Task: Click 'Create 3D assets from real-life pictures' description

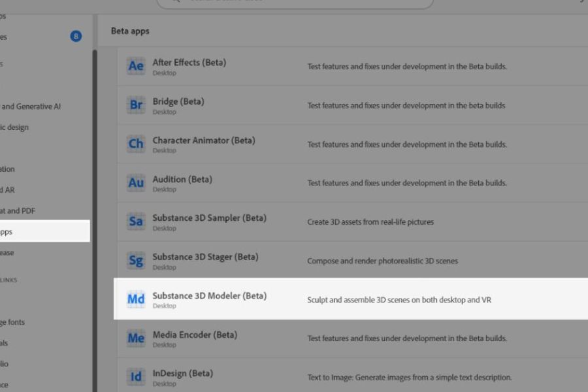Action: coord(370,222)
